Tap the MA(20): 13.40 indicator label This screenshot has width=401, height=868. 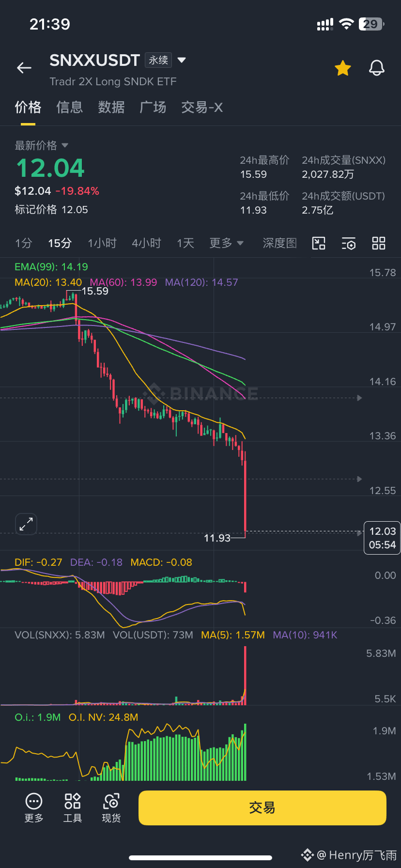click(x=48, y=282)
